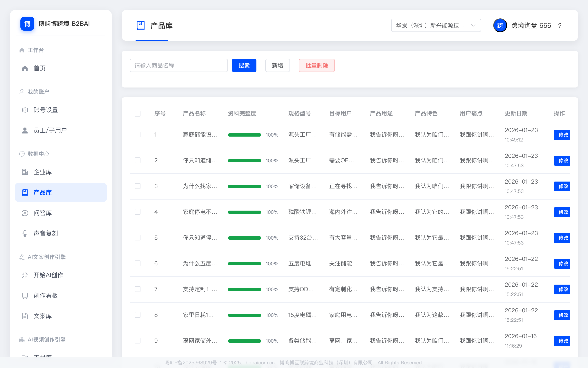The width and height of the screenshot is (588, 368).
Task: Click the AI文案创作引擎 pen icon
Action: coord(22,257)
